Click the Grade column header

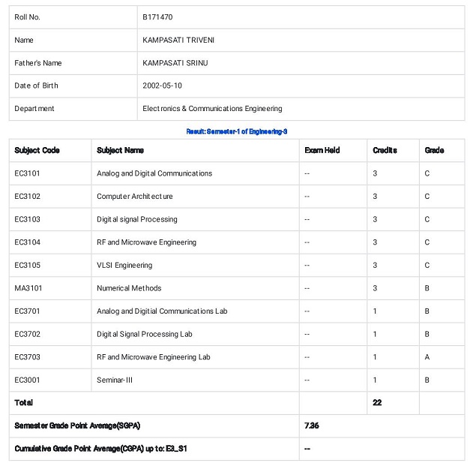435,150
